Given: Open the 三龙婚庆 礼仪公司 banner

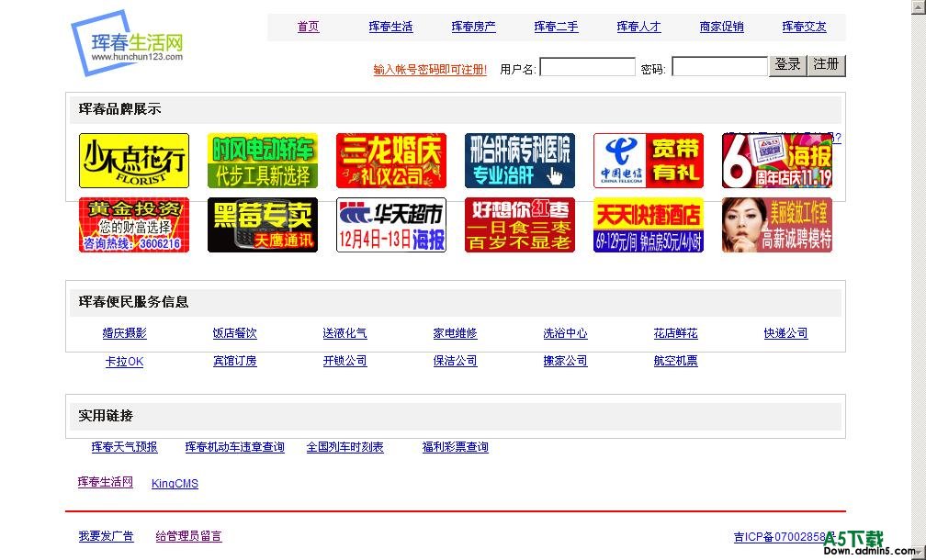Looking at the screenshot, I should [391, 161].
